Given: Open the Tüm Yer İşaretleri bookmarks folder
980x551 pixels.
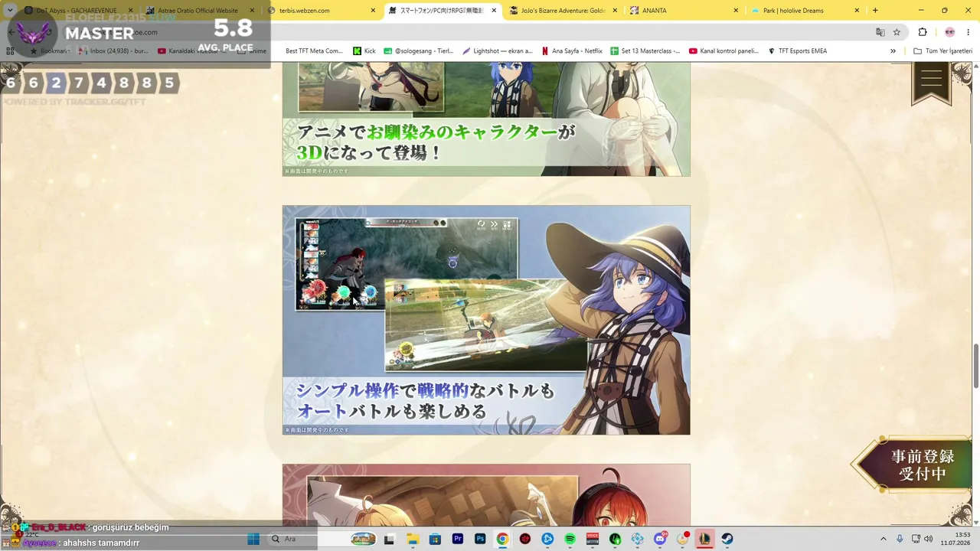Looking at the screenshot, I should [x=942, y=51].
